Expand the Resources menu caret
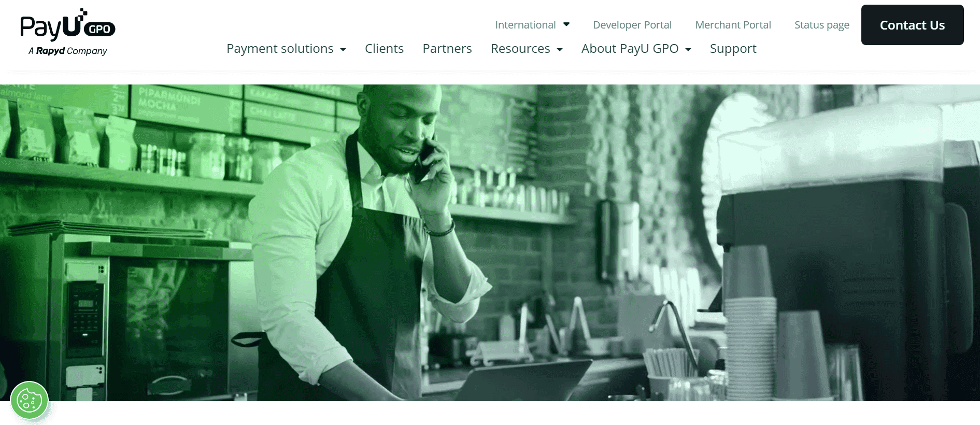This screenshot has height=425, width=980. coord(560,50)
